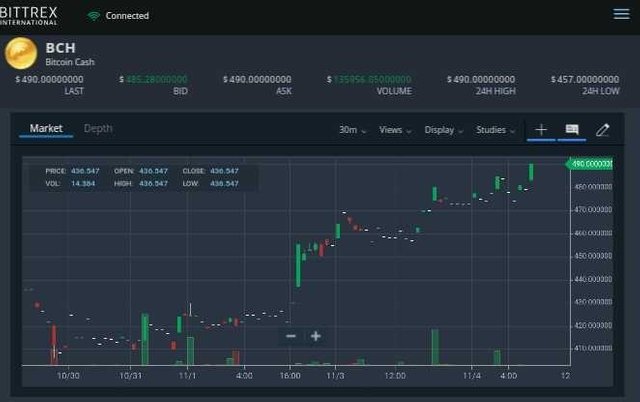Toggle the chart info tooltip icon
Viewport: 640px width, 402px height.
click(572, 130)
